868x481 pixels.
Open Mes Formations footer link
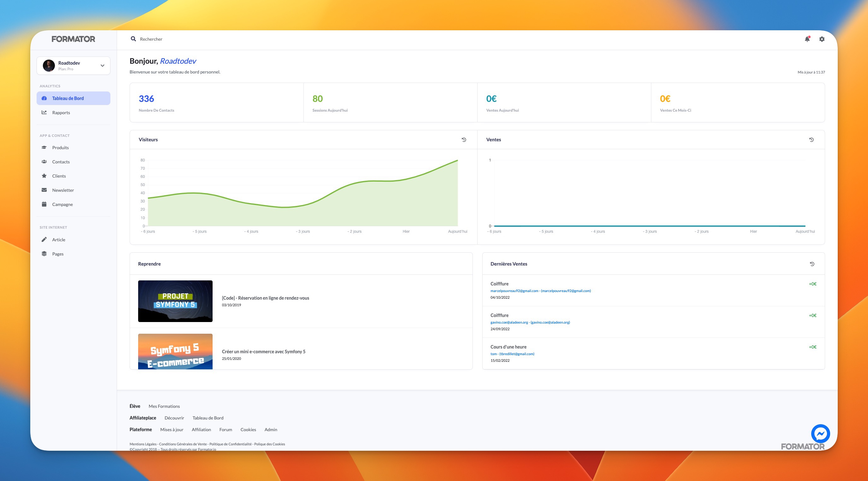pos(164,406)
